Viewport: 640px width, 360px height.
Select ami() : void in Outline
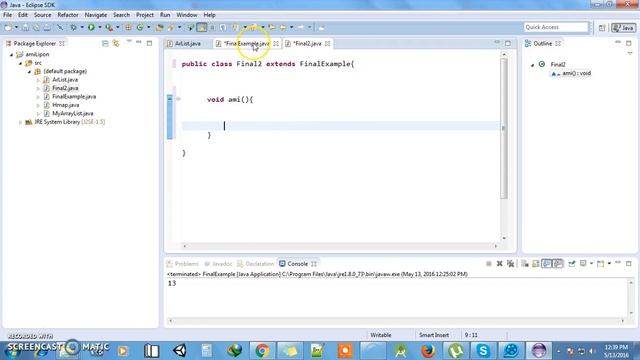(x=576, y=73)
